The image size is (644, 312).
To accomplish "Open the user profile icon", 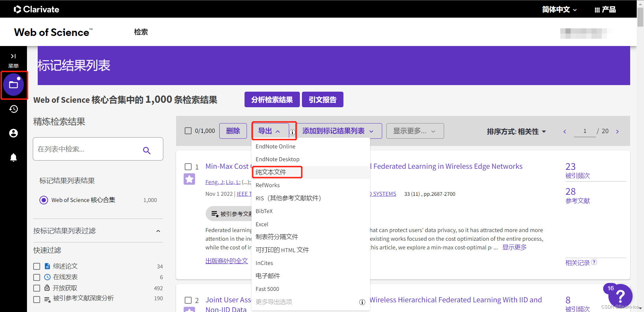I will point(13,133).
